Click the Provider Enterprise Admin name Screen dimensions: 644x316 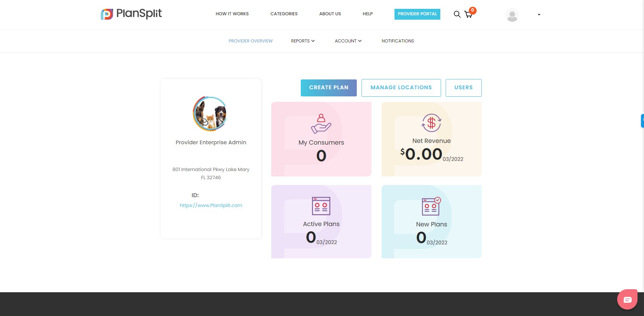coord(211,143)
